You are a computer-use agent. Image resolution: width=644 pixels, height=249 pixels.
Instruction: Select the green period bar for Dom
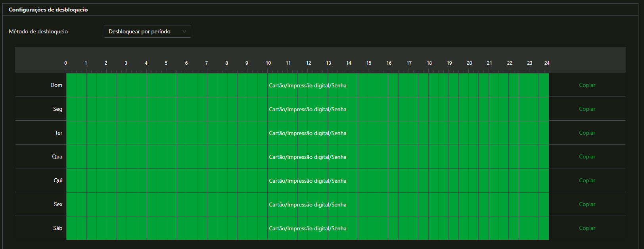click(x=307, y=85)
